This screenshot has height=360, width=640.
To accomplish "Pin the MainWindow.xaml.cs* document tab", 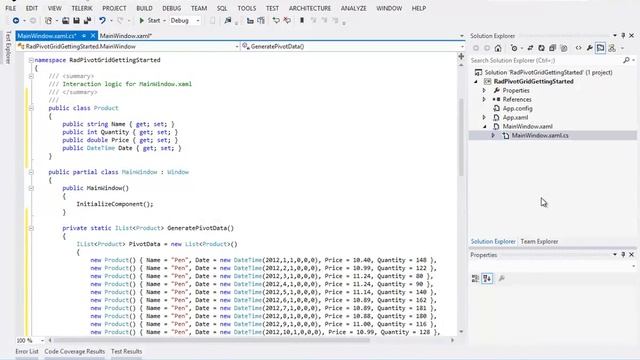I will click(84, 36).
